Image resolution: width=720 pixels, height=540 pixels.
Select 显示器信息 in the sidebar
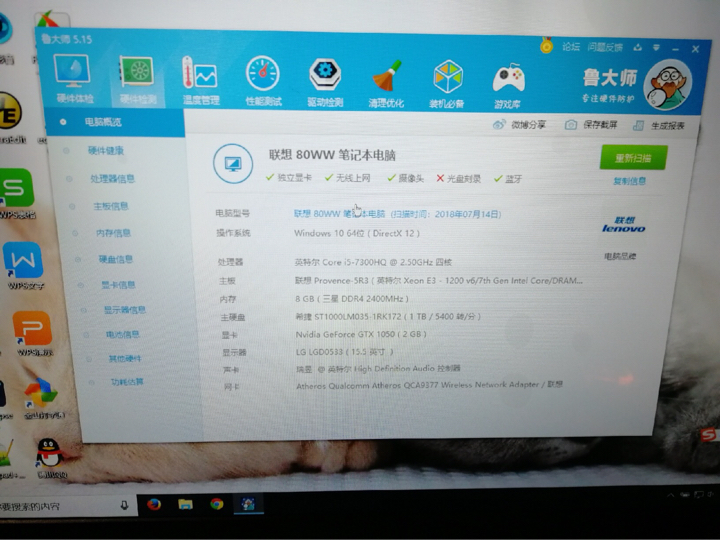pyautogui.click(x=124, y=310)
